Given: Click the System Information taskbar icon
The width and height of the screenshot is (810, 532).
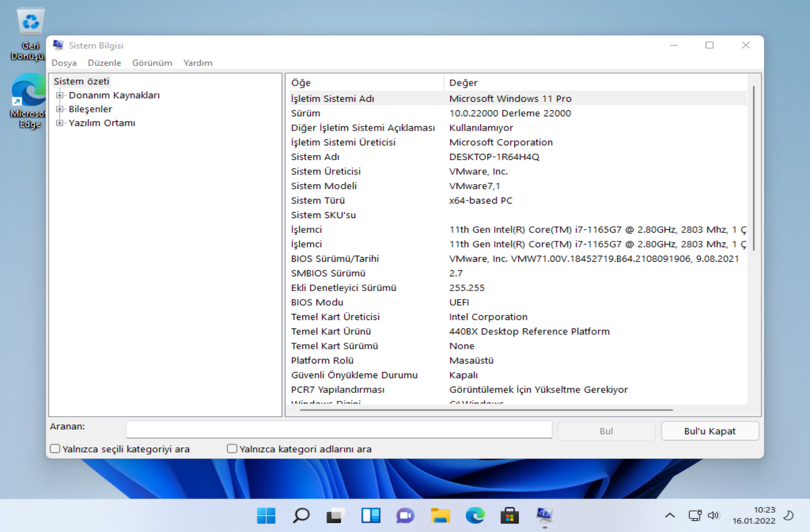Looking at the screenshot, I should tap(544, 516).
